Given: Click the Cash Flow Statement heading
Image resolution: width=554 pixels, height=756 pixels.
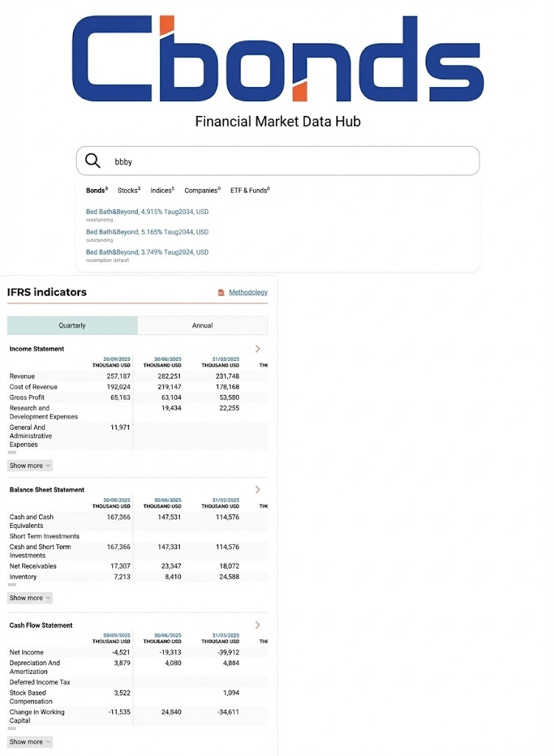Looking at the screenshot, I should tap(41, 625).
